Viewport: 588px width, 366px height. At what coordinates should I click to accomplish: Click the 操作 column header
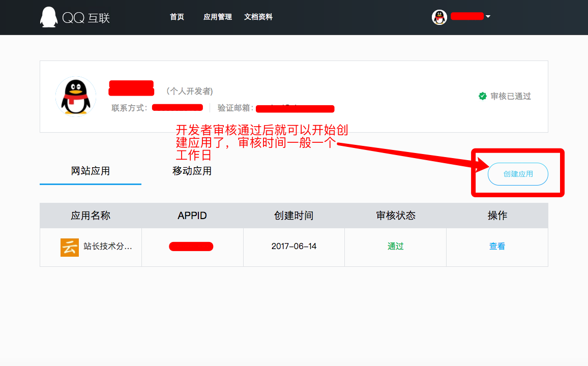click(x=497, y=216)
